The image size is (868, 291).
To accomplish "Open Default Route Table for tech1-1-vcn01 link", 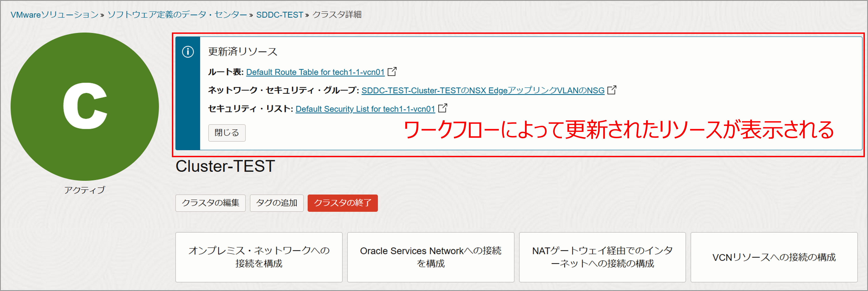I will [x=315, y=72].
